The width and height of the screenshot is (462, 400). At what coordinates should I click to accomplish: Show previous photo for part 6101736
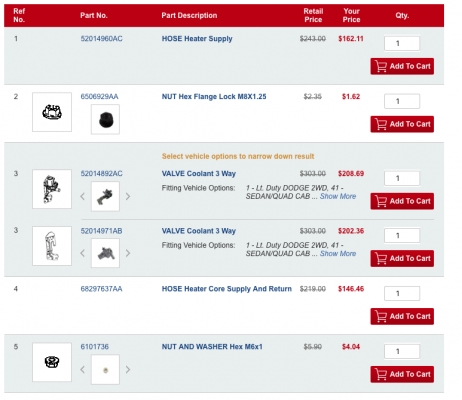(x=83, y=369)
